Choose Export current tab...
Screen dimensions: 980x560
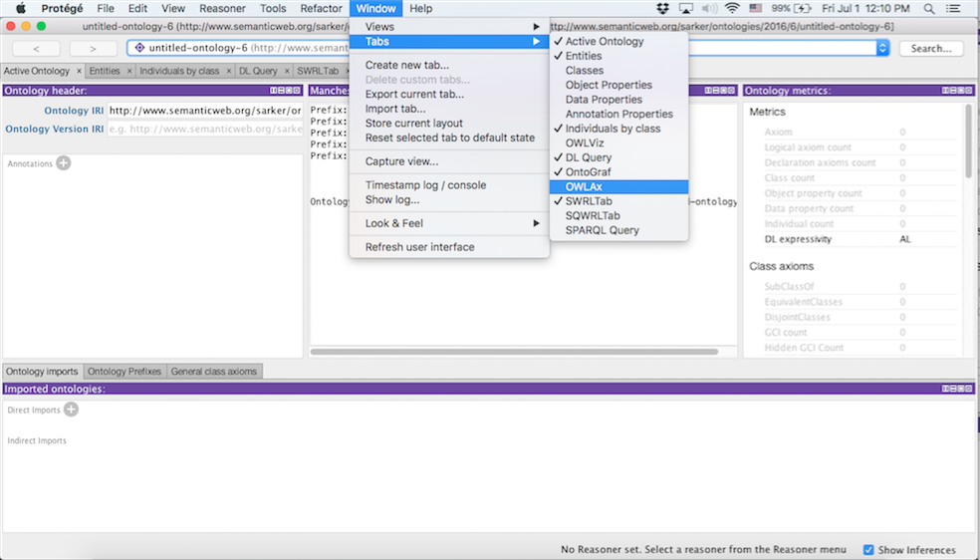(x=449, y=94)
